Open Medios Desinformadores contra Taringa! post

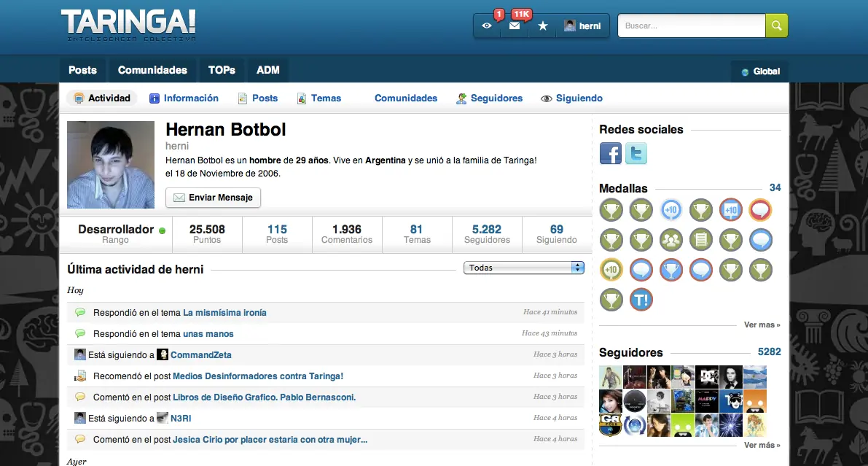258,376
